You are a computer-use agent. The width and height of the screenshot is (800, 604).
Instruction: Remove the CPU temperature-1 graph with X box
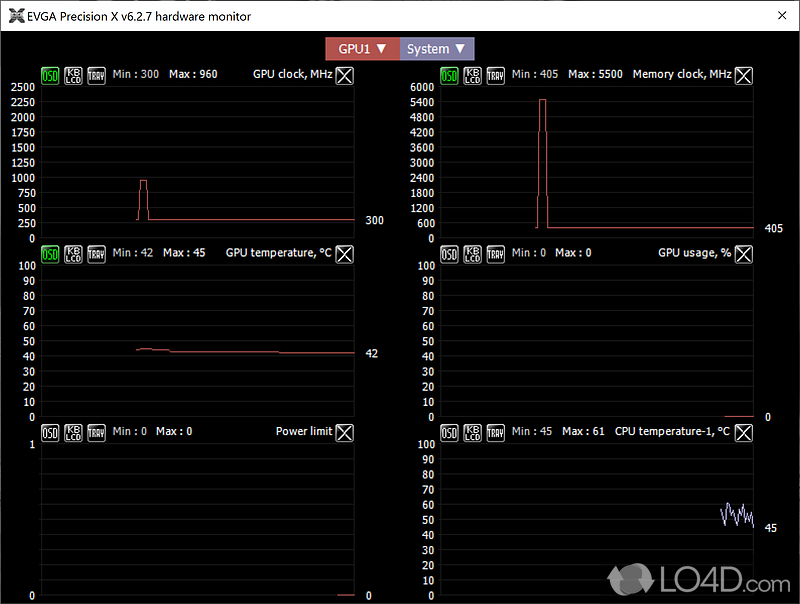pos(744,433)
